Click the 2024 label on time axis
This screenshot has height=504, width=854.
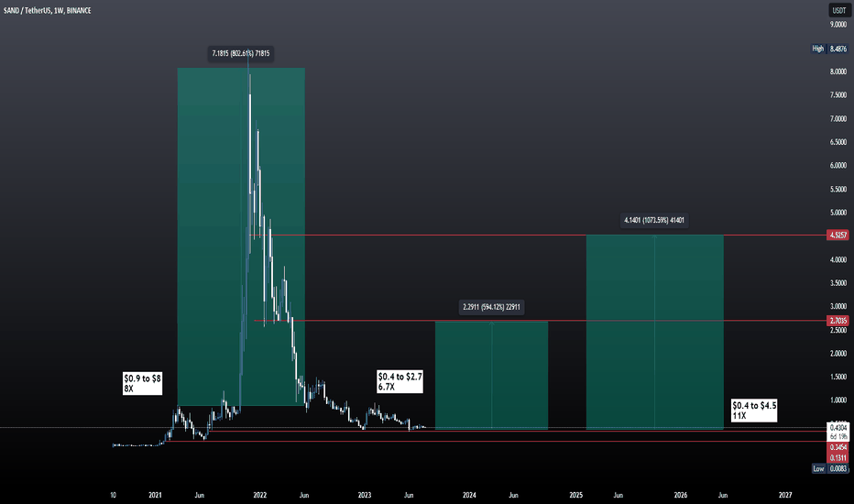click(469, 495)
